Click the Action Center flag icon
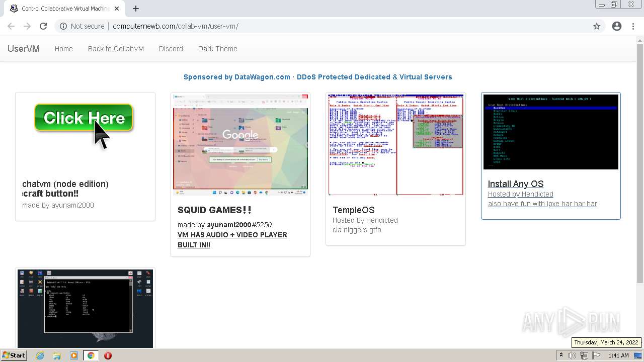Screen dimensions: 644x362 [596, 355]
